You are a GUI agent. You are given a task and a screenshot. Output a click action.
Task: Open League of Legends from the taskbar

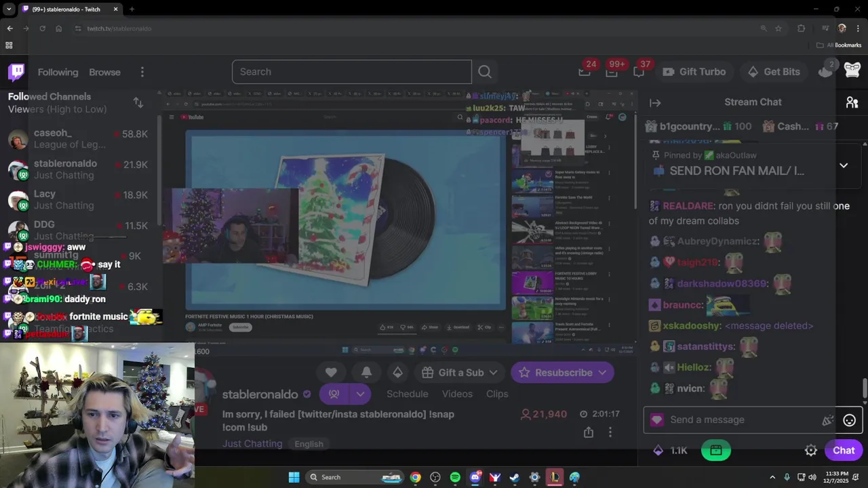coord(555,477)
